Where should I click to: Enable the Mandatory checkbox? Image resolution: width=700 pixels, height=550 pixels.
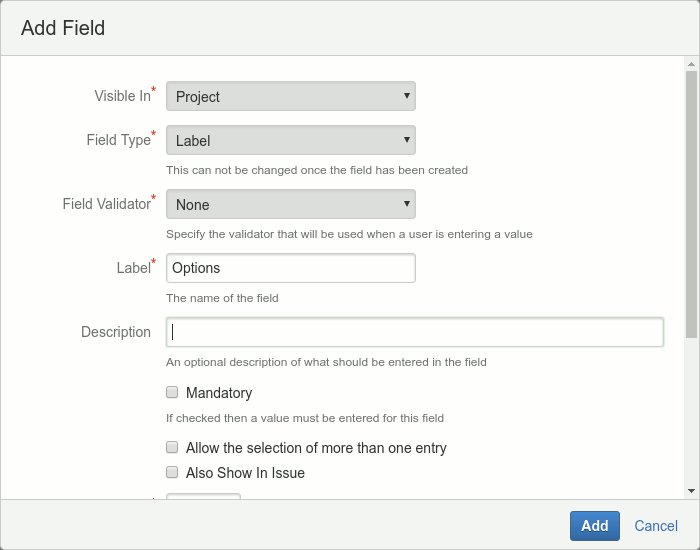173,393
